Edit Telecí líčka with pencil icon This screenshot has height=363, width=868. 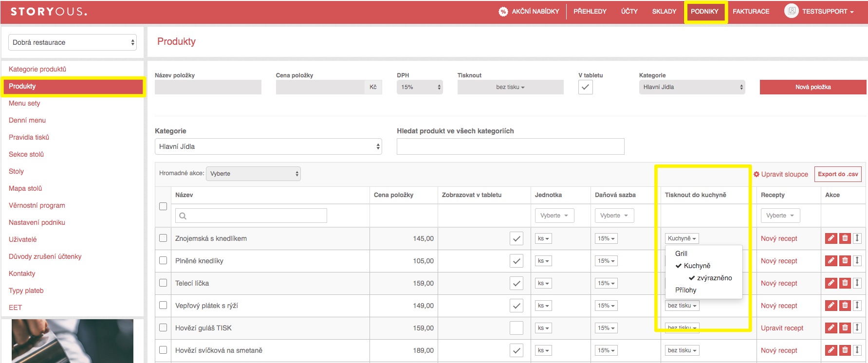[x=831, y=283]
